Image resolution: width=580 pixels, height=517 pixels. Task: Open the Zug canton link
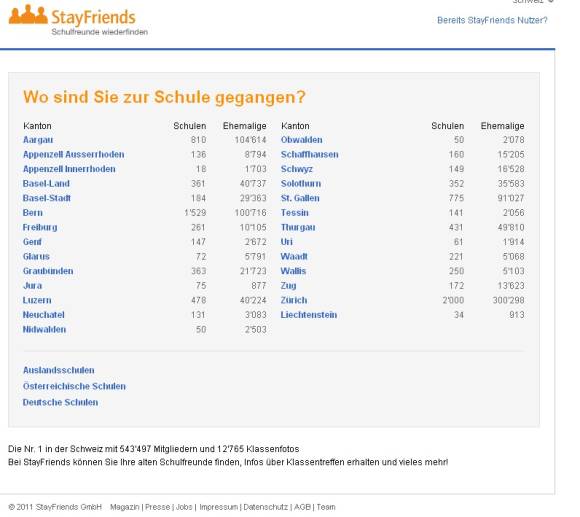click(x=289, y=286)
